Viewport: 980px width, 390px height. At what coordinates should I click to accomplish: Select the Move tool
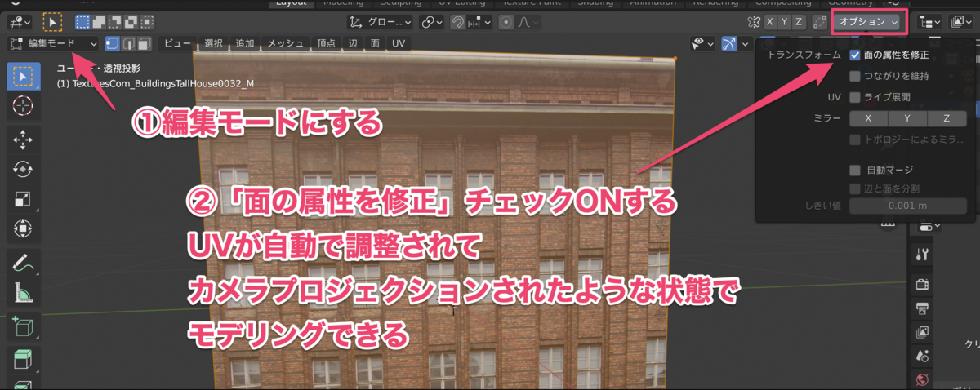click(x=23, y=140)
